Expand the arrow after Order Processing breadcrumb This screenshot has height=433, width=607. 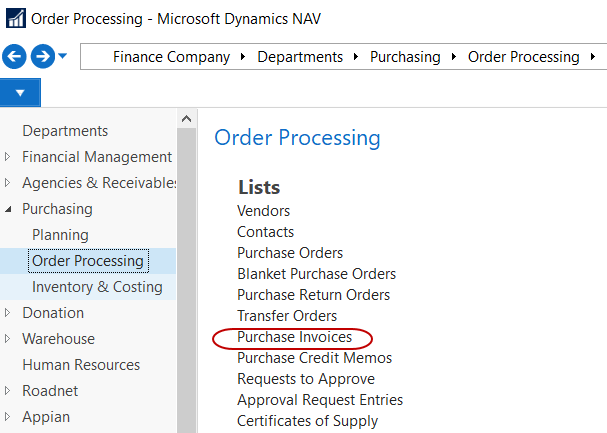point(593,57)
